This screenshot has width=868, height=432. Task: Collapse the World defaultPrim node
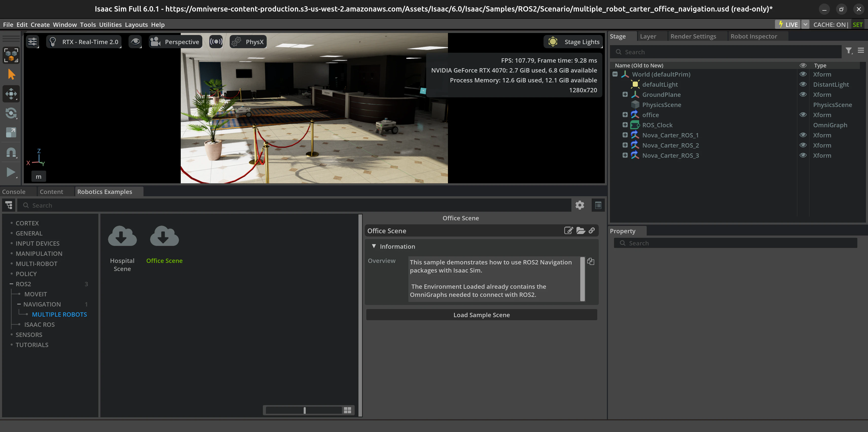[615, 74]
